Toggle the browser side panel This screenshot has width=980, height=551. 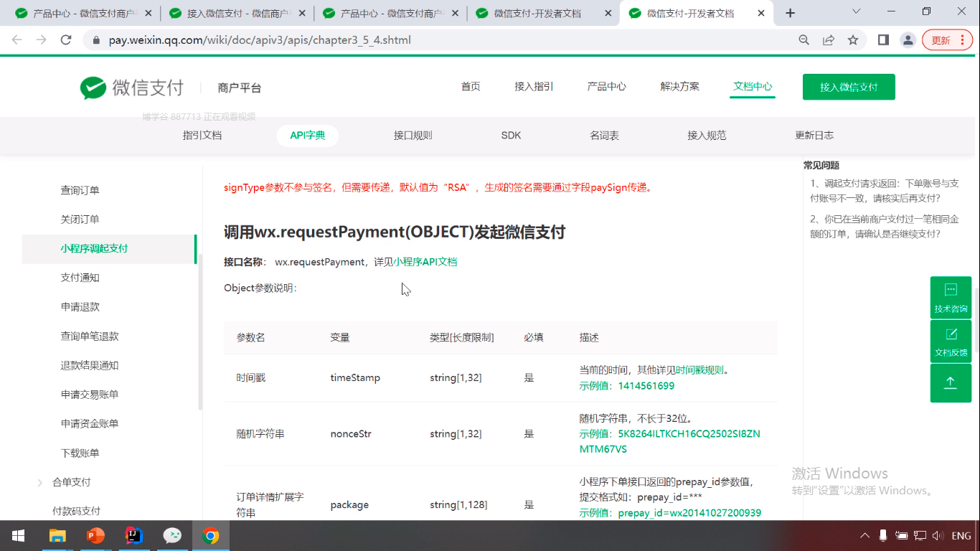pos(883,40)
